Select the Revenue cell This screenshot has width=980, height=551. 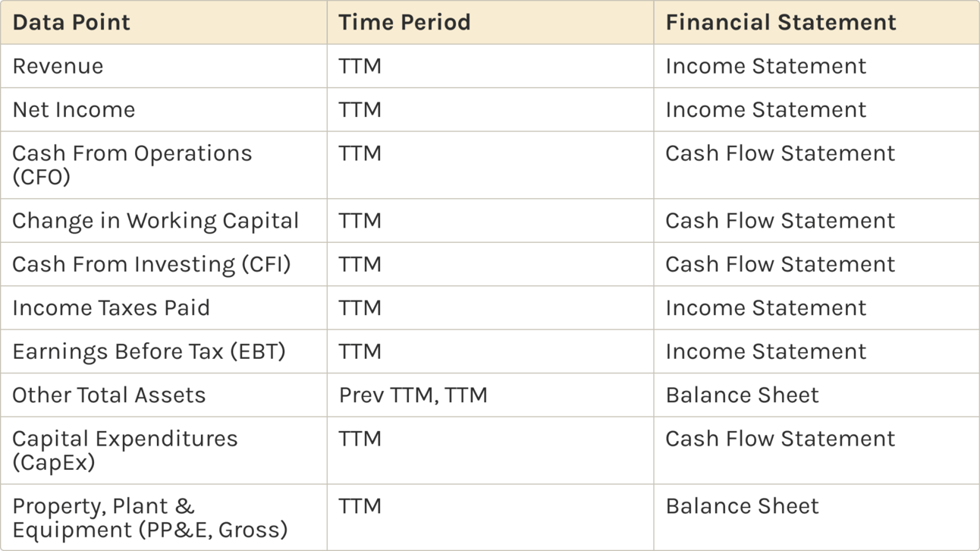pyautogui.click(x=164, y=66)
